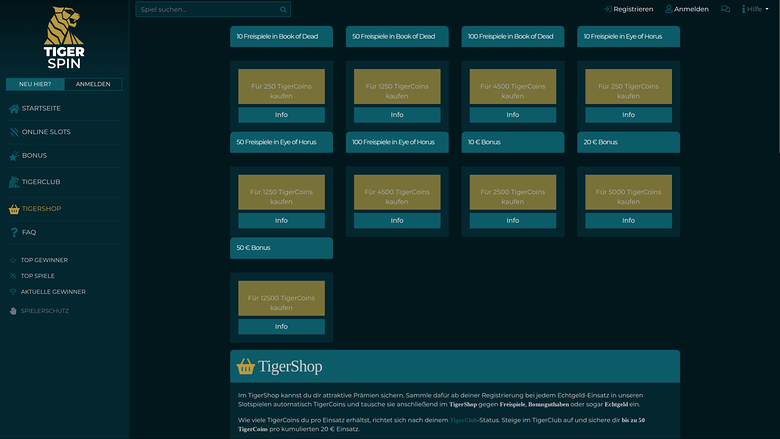Viewport: 780px width, 439px height.
Task: Click the Anmelden user icon in header
Action: click(669, 9)
